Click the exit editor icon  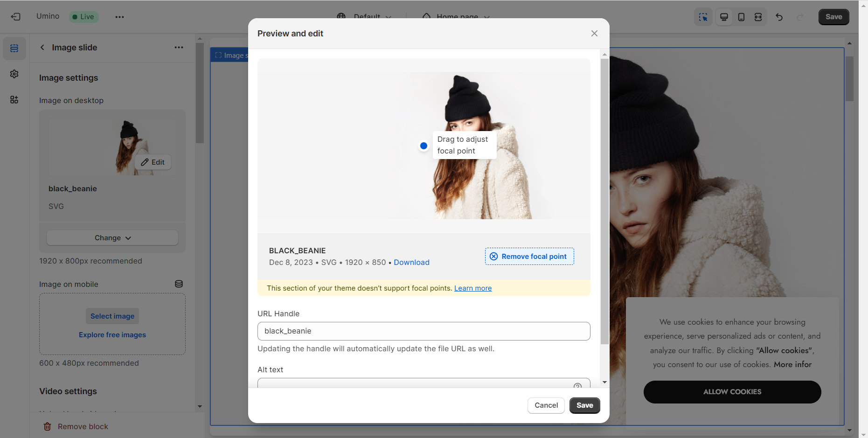[x=16, y=17]
